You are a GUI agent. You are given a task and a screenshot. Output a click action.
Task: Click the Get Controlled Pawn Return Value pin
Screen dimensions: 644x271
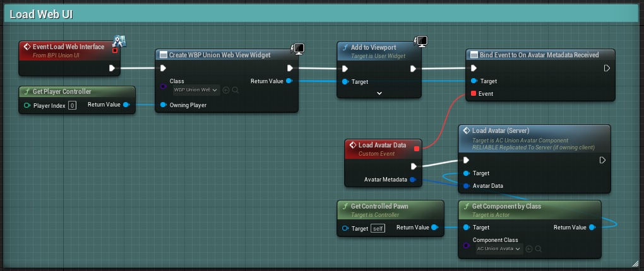pos(434,227)
